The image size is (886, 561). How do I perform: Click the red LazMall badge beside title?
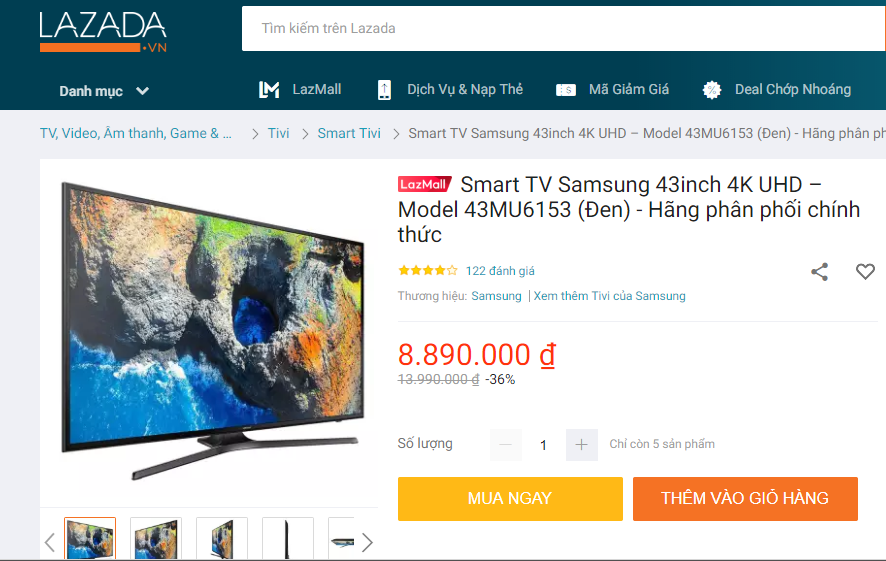425,184
